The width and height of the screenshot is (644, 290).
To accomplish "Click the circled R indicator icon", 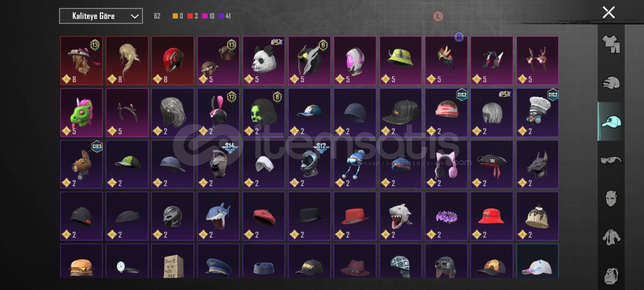I will point(459,37).
